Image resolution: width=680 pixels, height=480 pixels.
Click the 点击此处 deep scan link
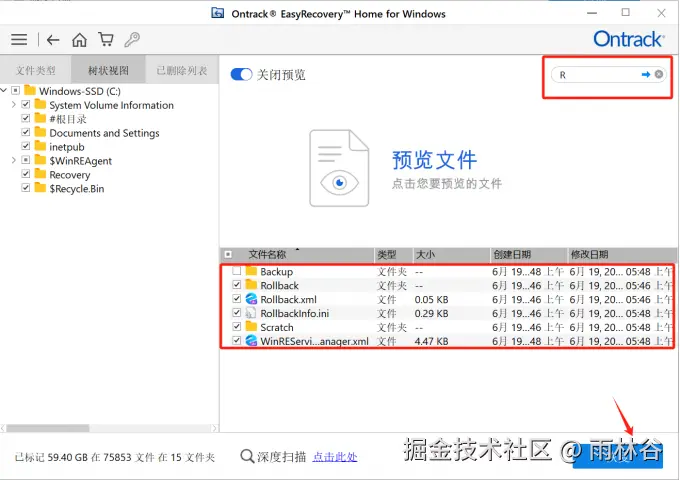335,457
